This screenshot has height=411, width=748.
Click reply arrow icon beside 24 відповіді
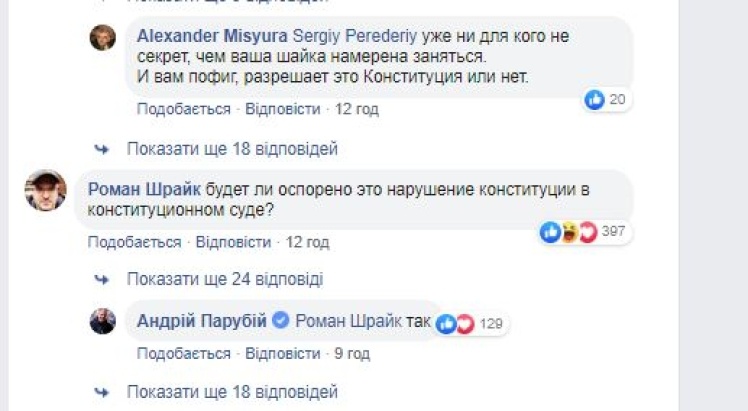tap(101, 277)
